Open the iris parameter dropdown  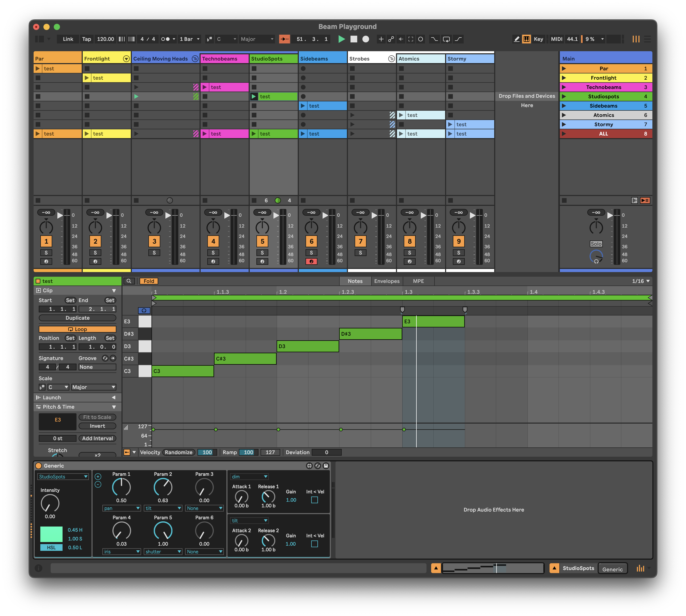121,551
